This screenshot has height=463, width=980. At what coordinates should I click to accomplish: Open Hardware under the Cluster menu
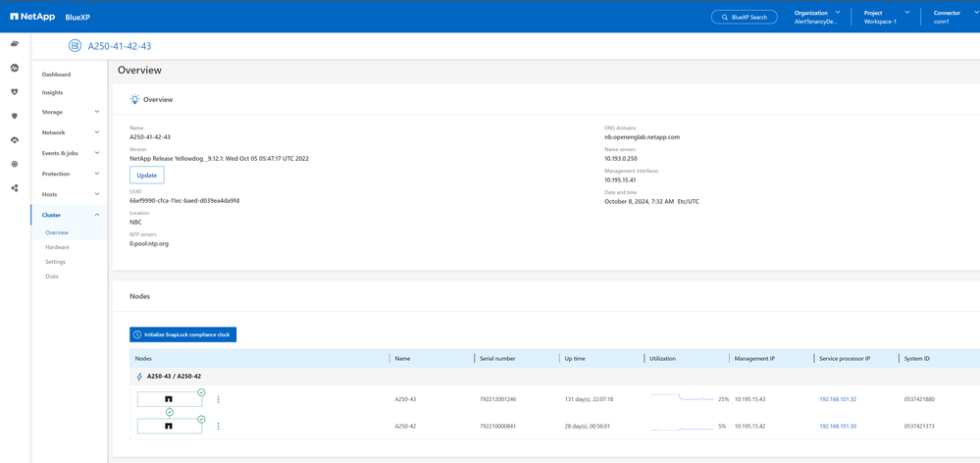tap(57, 247)
